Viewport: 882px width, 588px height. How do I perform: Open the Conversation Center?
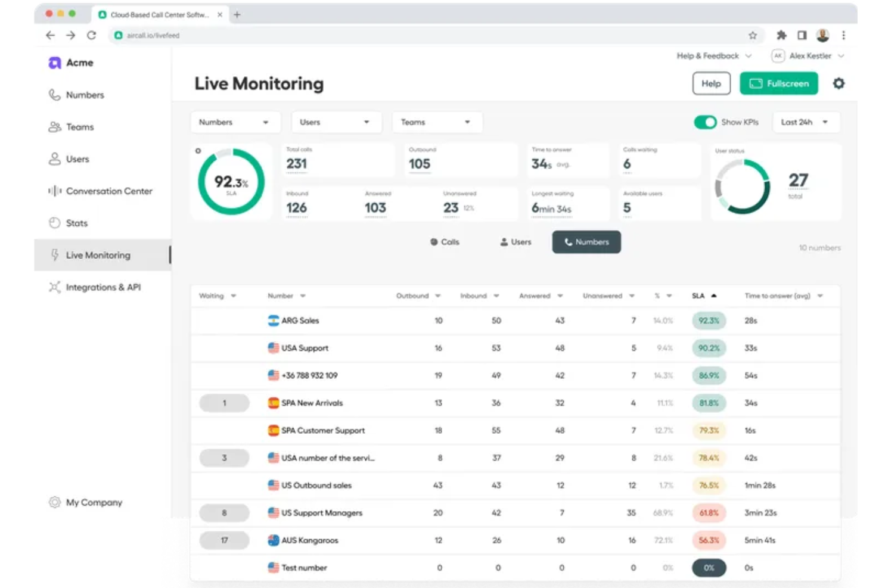coord(109,191)
